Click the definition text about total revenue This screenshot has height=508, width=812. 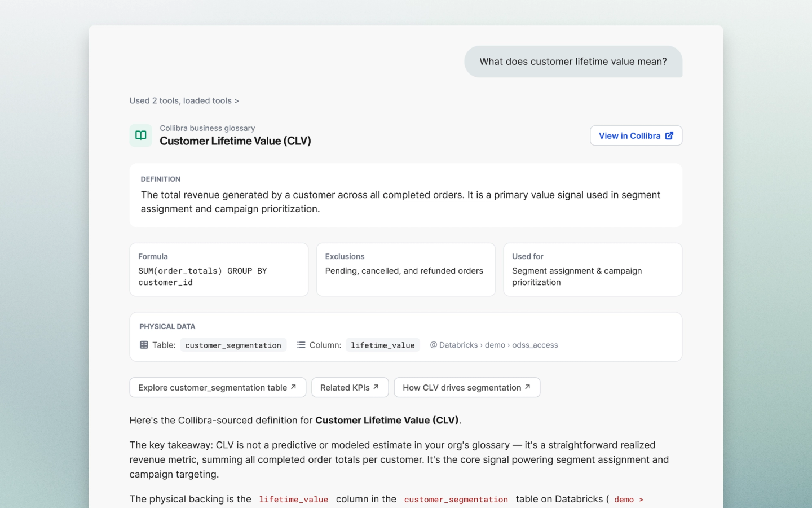400,202
